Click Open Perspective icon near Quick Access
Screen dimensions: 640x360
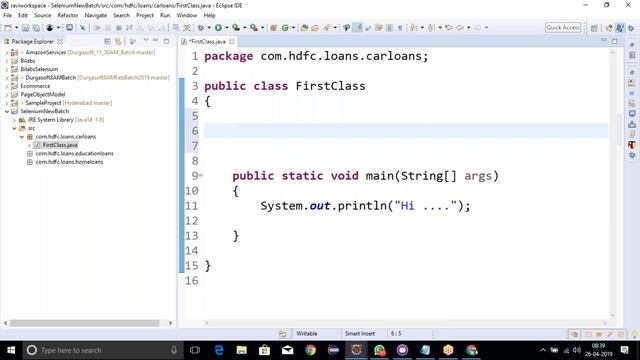point(594,28)
